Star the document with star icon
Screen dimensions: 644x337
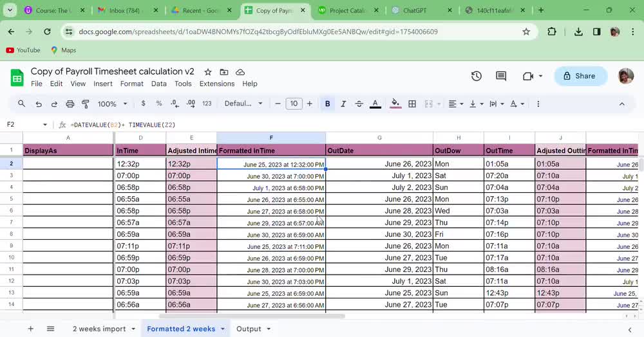click(208, 72)
